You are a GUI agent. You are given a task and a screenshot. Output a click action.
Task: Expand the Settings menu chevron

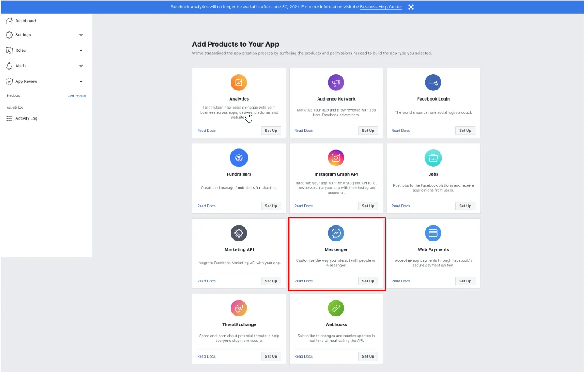[81, 35]
